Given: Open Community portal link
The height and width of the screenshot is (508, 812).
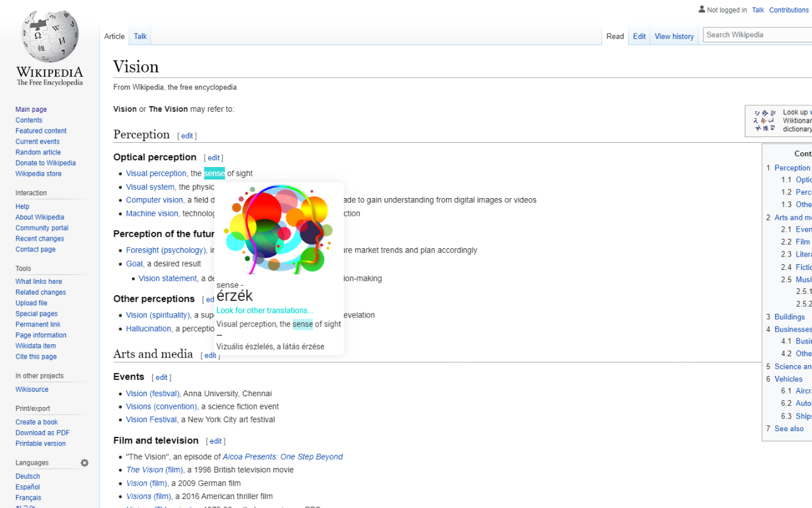Looking at the screenshot, I should click(x=42, y=228).
